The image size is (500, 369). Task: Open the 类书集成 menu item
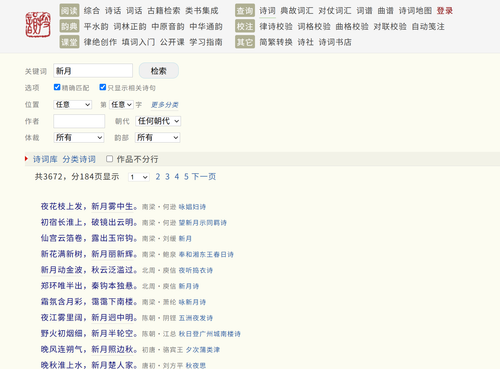click(x=202, y=11)
